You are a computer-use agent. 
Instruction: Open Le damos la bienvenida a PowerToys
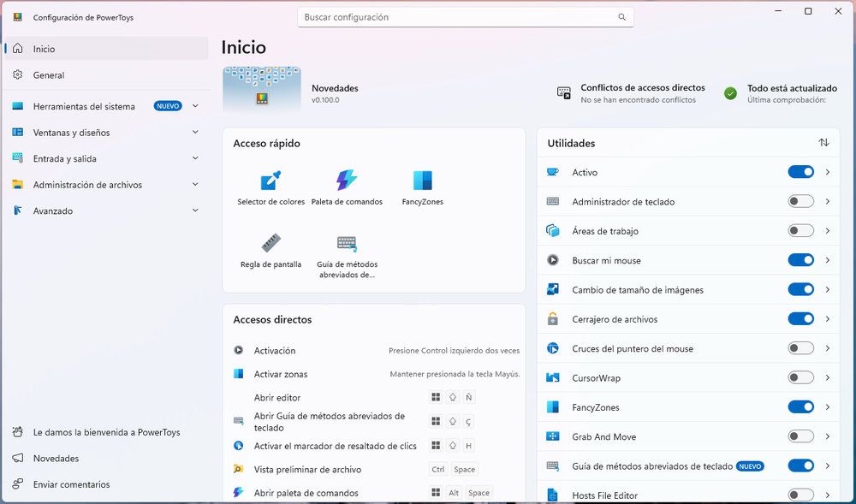pyautogui.click(x=106, y=432)
